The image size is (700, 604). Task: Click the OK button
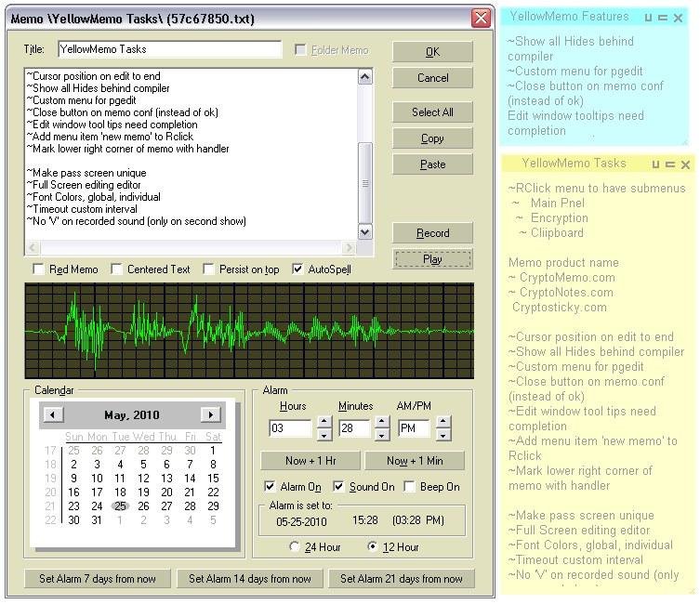point(432,52)
